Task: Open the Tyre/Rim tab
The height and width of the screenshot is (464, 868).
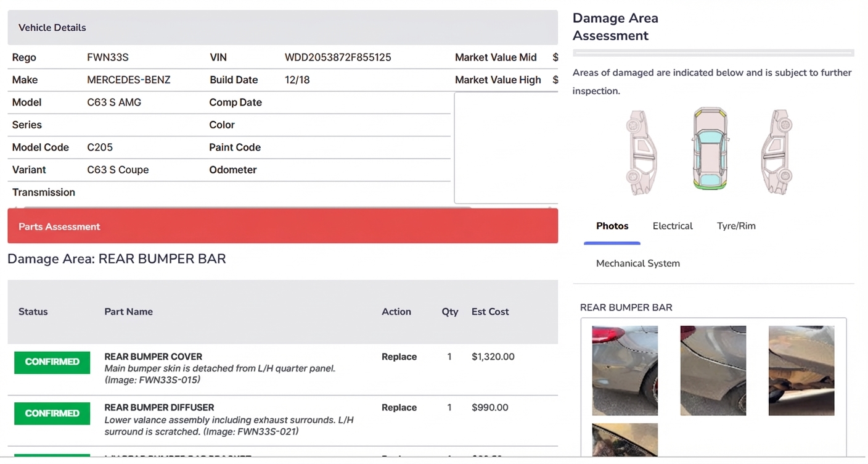Action: (x=735, y=226)
